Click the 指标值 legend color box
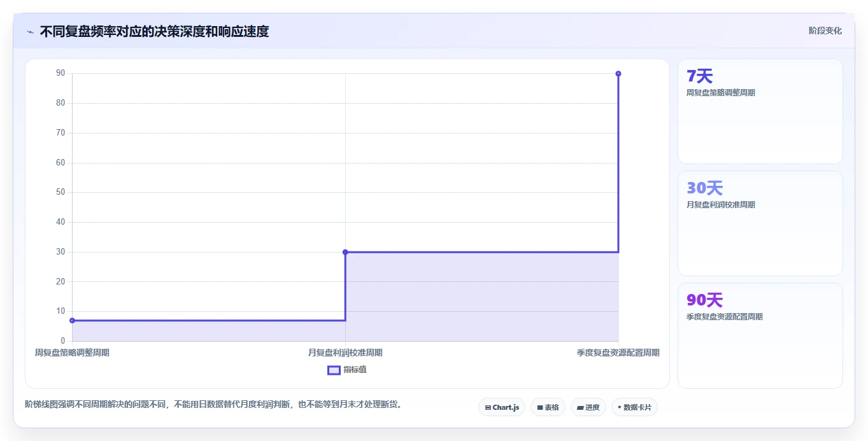This screenshot has width=868, height=441. [x=334, y=370]
